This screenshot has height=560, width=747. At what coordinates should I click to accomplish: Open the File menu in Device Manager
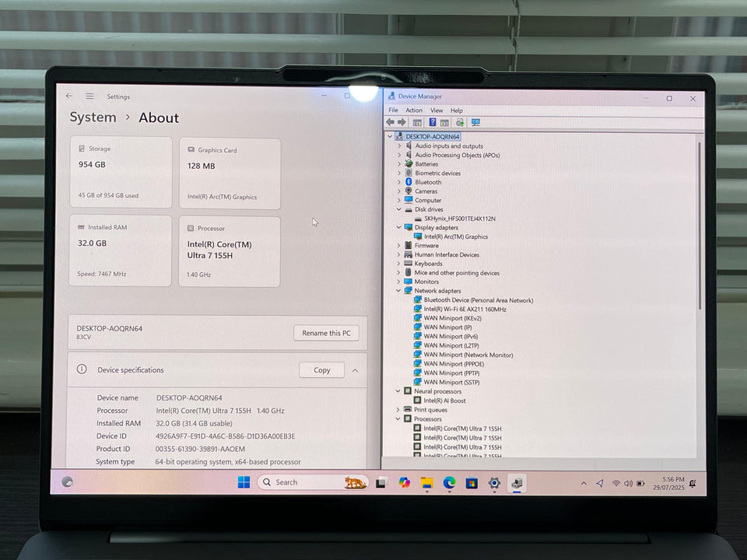tap(393, 110)
